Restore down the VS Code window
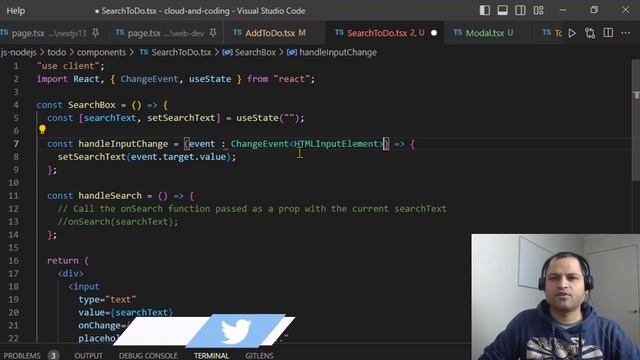The image size is (640, 360). (594, 10)
